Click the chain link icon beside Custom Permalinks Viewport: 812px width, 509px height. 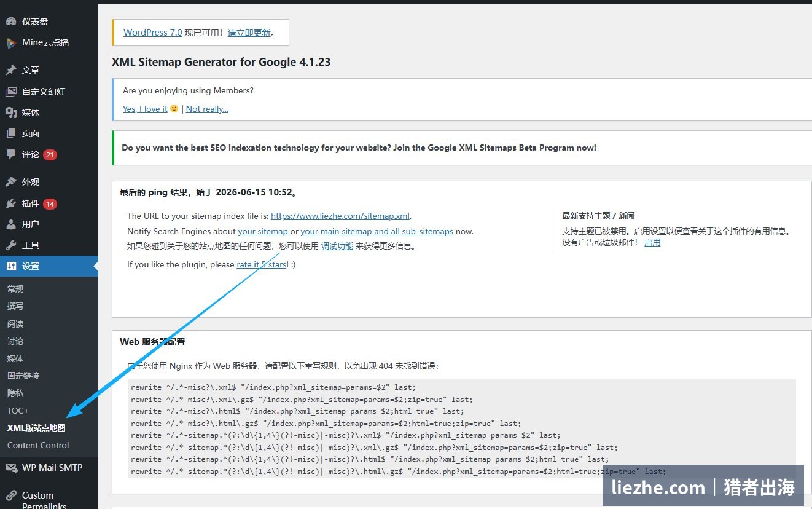point(11,495)
